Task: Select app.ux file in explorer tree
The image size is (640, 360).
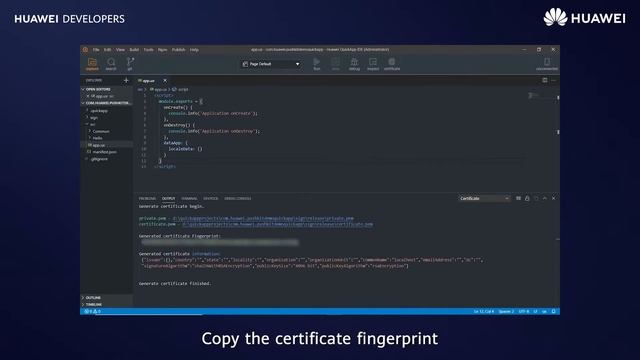Action: click(x=99, y=145)
